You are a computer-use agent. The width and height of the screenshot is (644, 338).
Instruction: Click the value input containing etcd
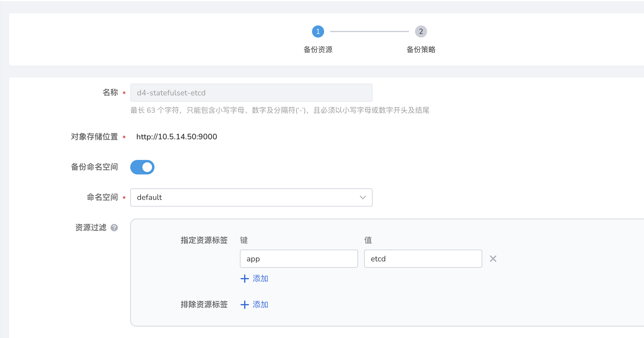[x=423, y=259]
